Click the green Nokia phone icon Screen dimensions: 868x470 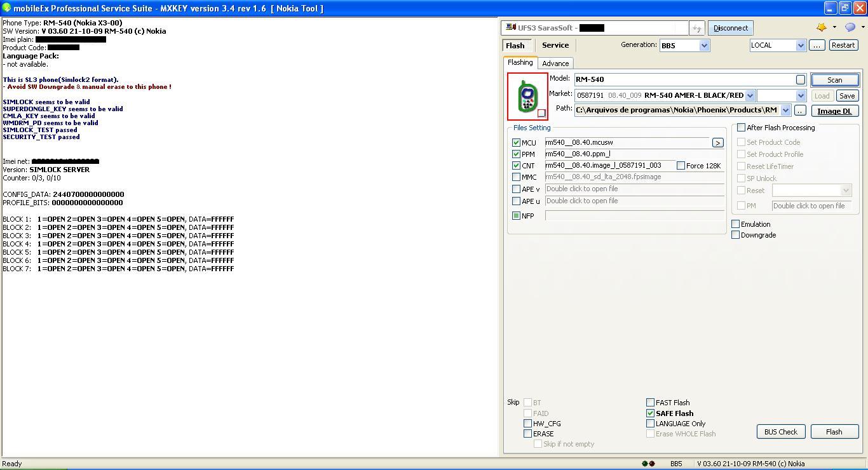[527, 97]
